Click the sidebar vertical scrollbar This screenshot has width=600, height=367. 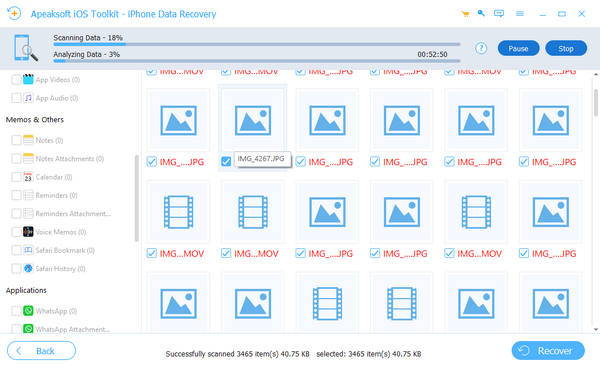coord(137,198)
